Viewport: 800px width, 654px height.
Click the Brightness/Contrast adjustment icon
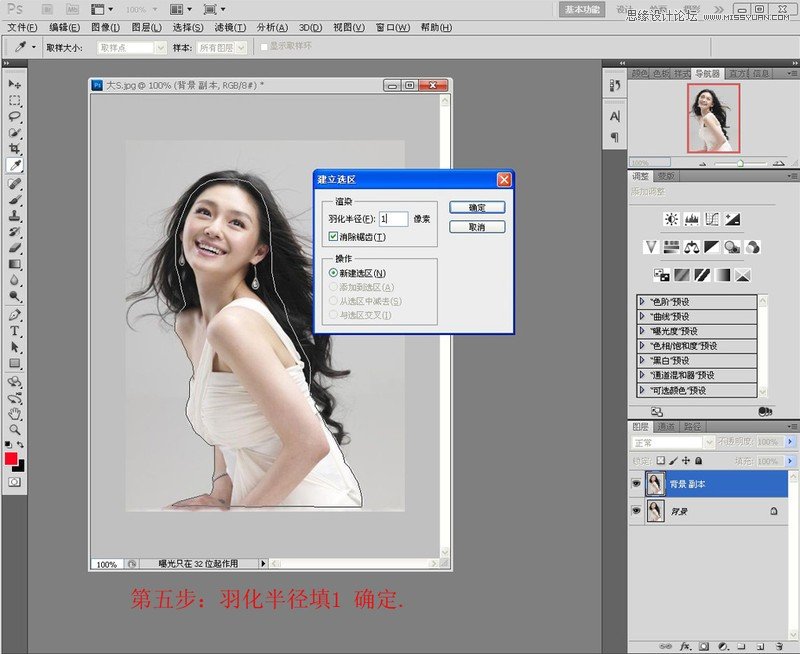[x=670, y=219]
